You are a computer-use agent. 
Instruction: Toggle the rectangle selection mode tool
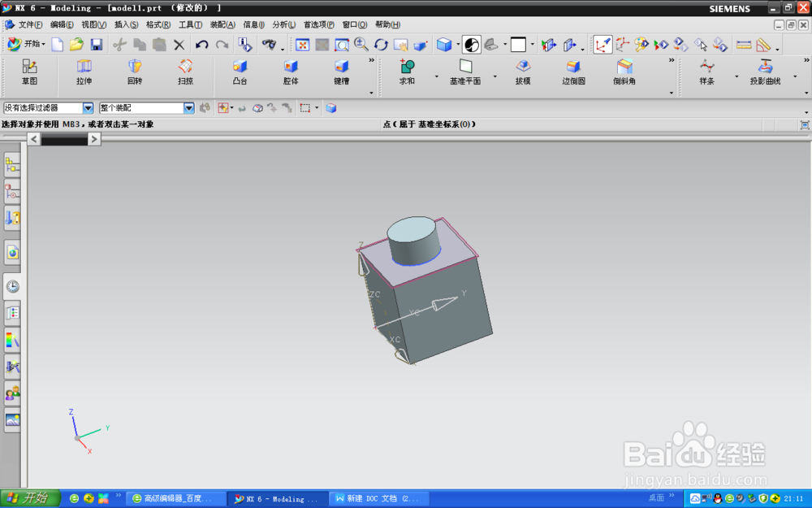tap(305, 107)
